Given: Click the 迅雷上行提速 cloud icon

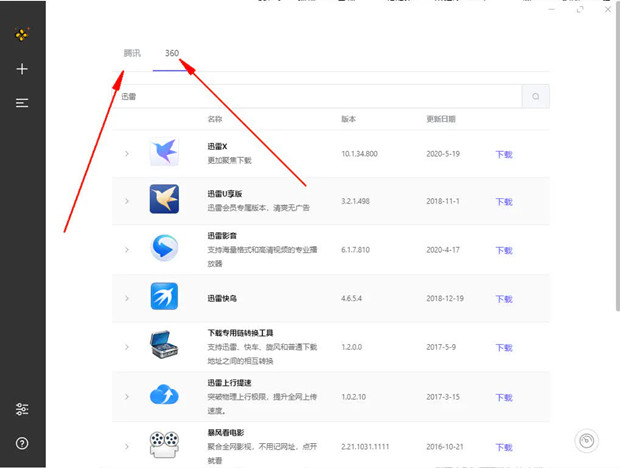Looking at the screenshot, I should (x=164, y=394).
